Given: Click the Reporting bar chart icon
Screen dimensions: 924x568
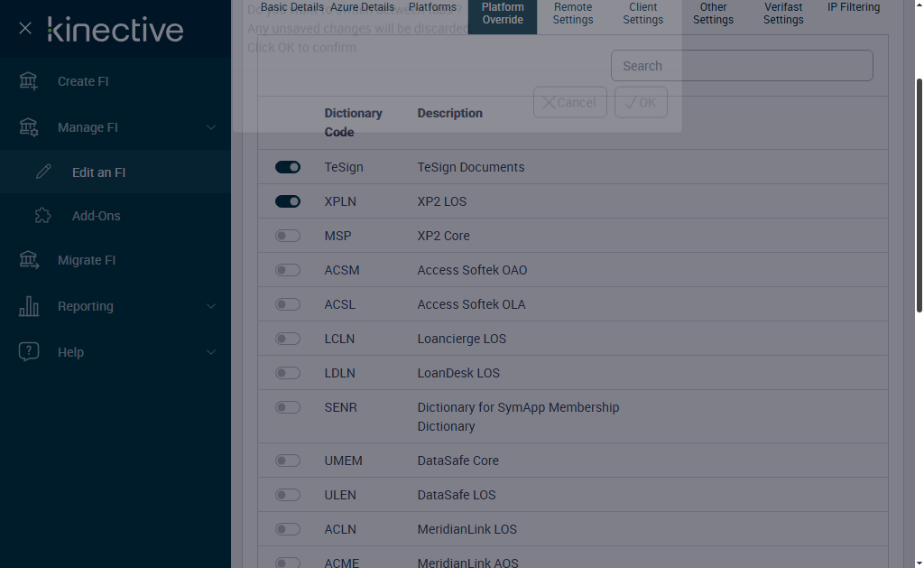Looking at the screenshot, I should (x=28, y=305).
